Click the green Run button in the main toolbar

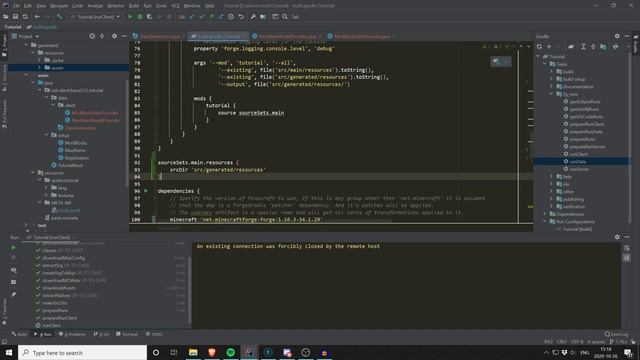130,17
